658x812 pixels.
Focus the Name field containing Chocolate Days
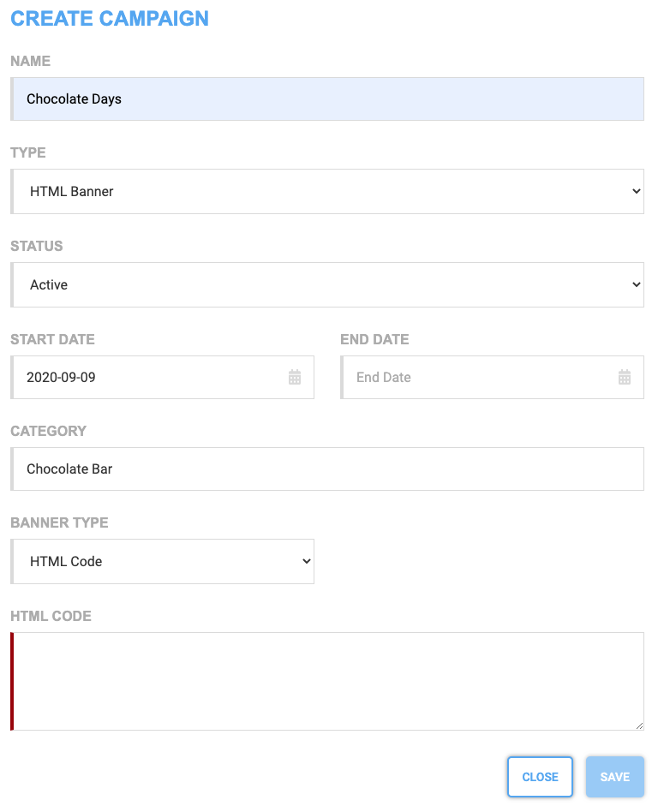327,99
